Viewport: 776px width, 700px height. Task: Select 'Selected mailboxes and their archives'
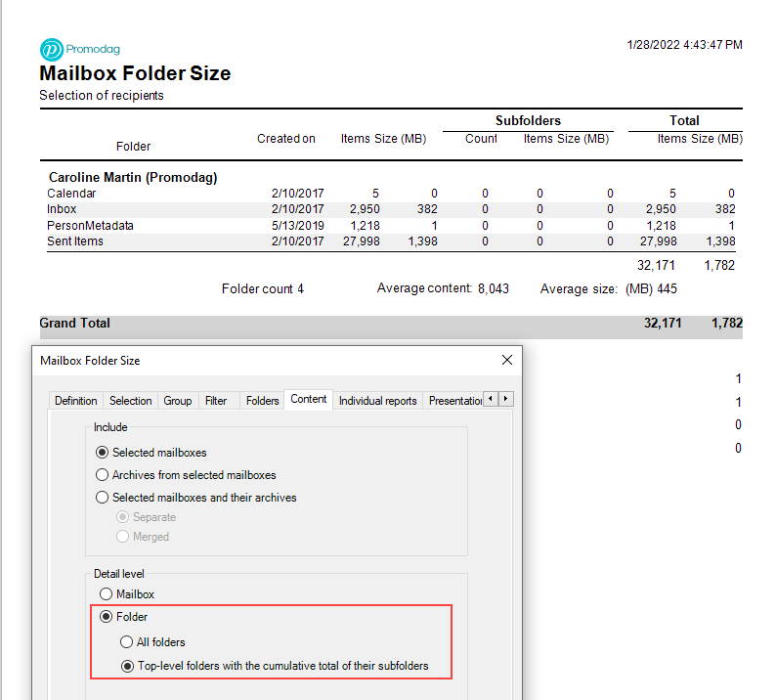coord(103,498)
